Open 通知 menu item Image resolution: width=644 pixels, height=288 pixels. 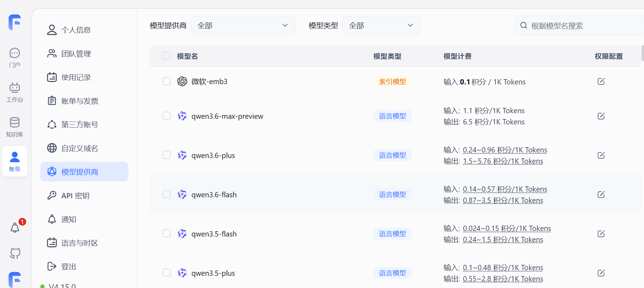coord(84,219)
